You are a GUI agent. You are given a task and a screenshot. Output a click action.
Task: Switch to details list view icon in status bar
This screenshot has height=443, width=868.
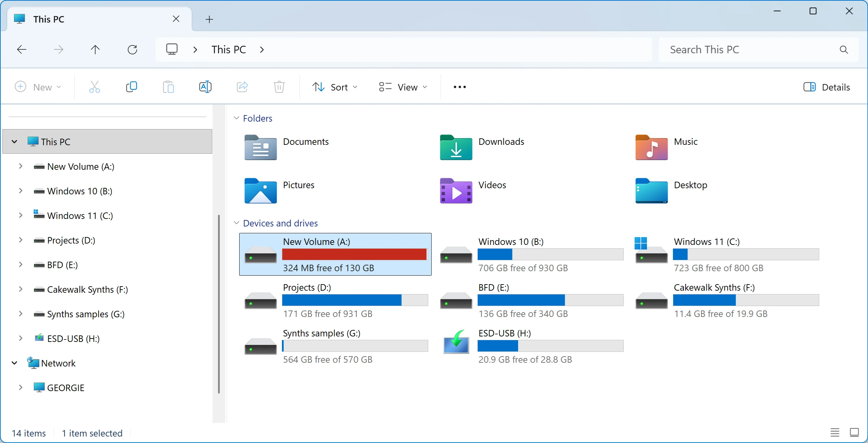point(835,433)
